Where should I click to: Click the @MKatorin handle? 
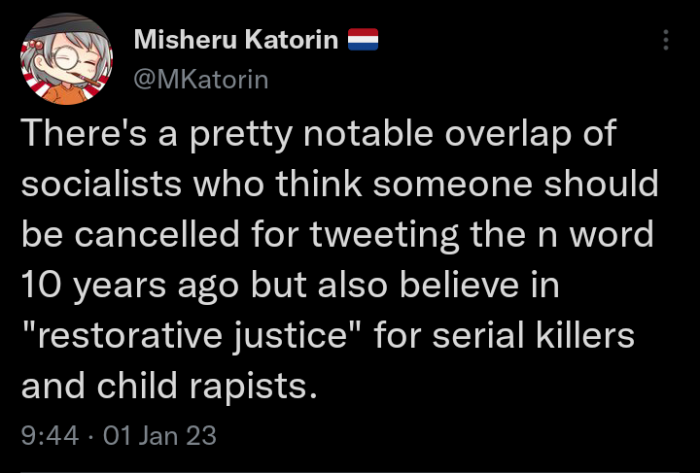200,79
